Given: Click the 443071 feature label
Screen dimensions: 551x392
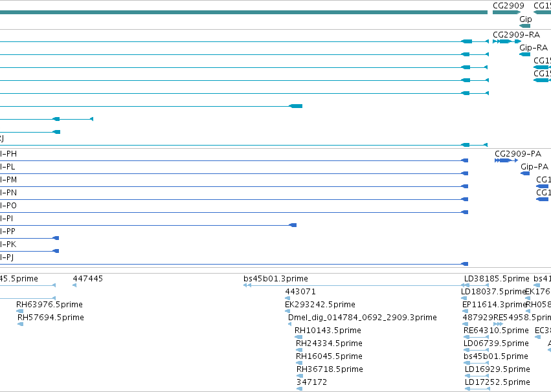Looking at the screenshot, I should coord(300,292).
